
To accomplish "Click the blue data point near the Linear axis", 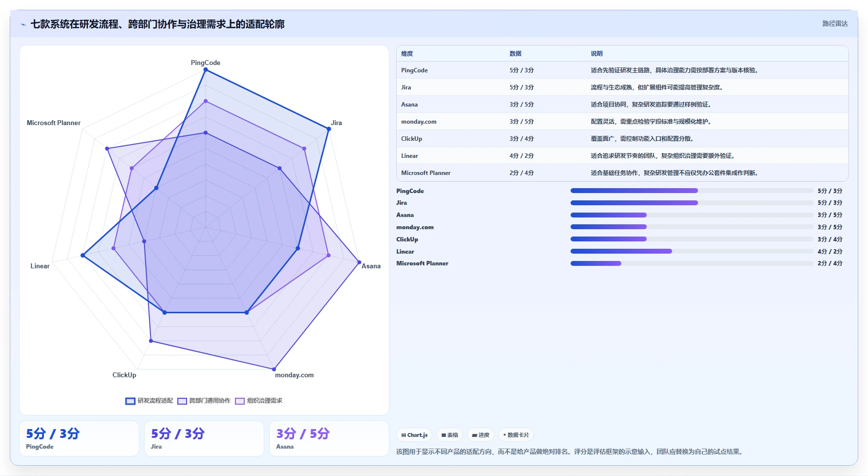I will (x=83, y=255).
